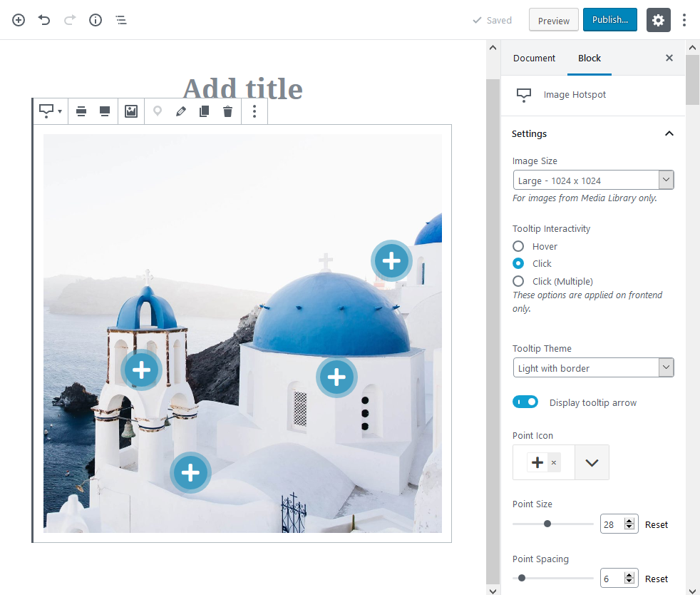
Task: Expand the Point Icon picker chevron
Action: [x=592, y=463]
